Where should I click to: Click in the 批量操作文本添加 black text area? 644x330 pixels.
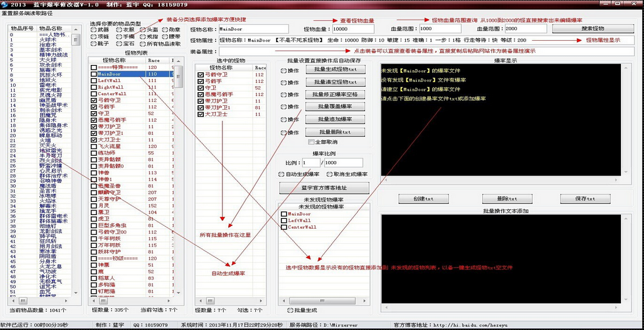(501, 259)
